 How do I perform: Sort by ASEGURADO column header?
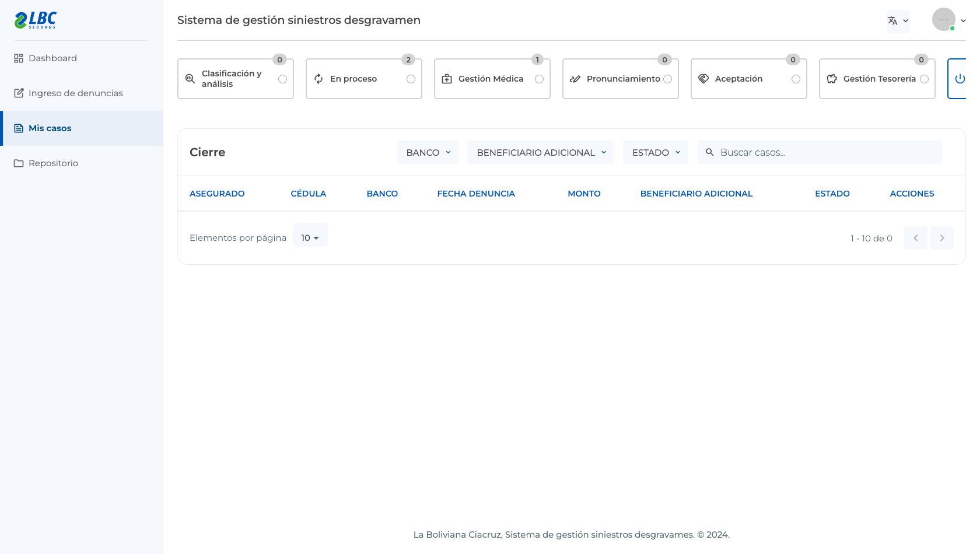point(217,194)
